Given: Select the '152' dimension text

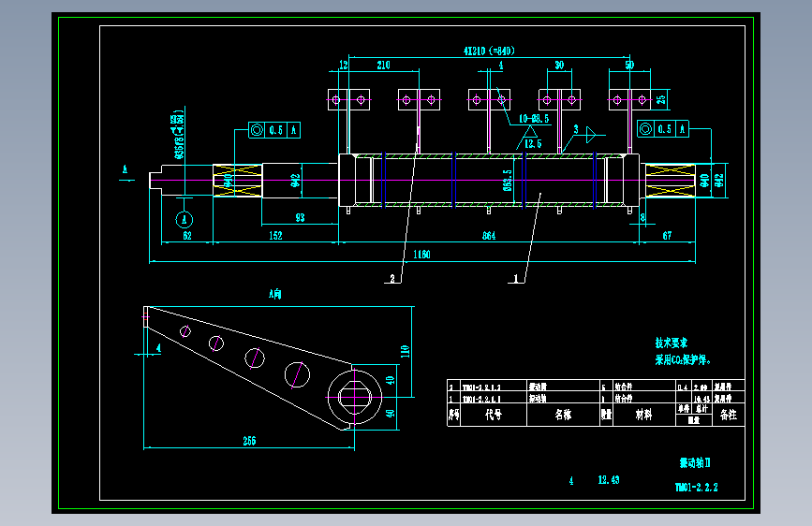Looking at the screenshot, I should pos(275,236).
